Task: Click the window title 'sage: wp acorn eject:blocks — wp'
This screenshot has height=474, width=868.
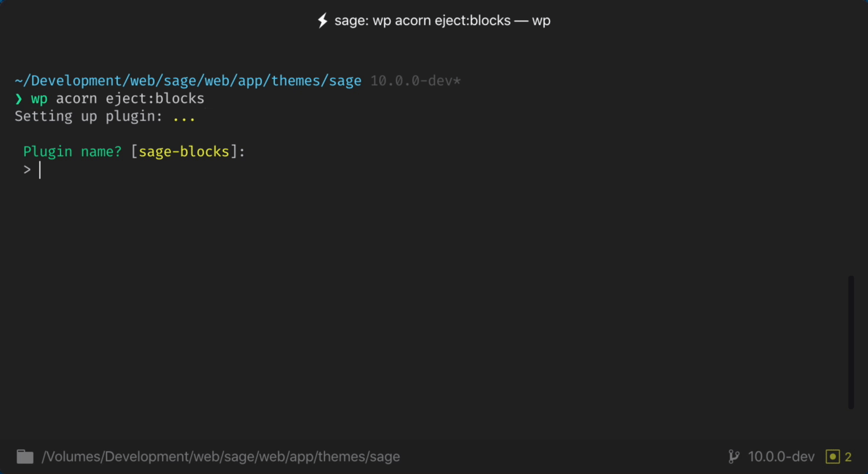Action: (x=442, y=21)
